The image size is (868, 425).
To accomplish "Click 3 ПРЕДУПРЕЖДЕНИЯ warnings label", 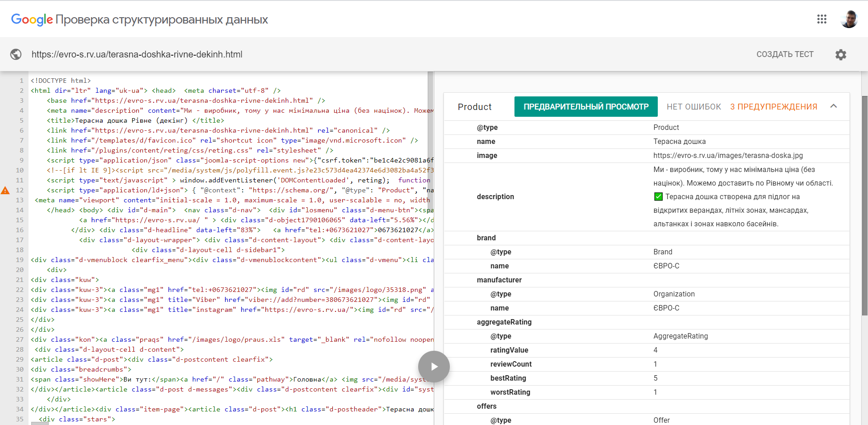I will (x=774, y=107).
